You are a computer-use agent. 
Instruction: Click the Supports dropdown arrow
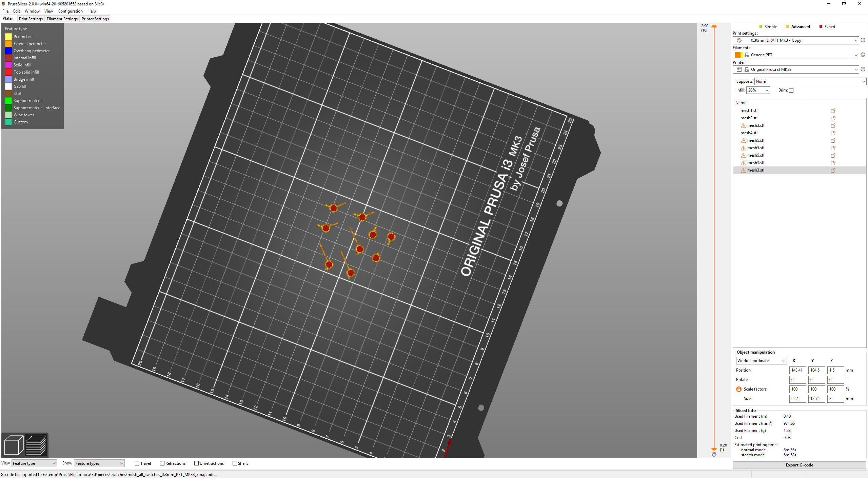pyautogui.click(x=860, y=81)
